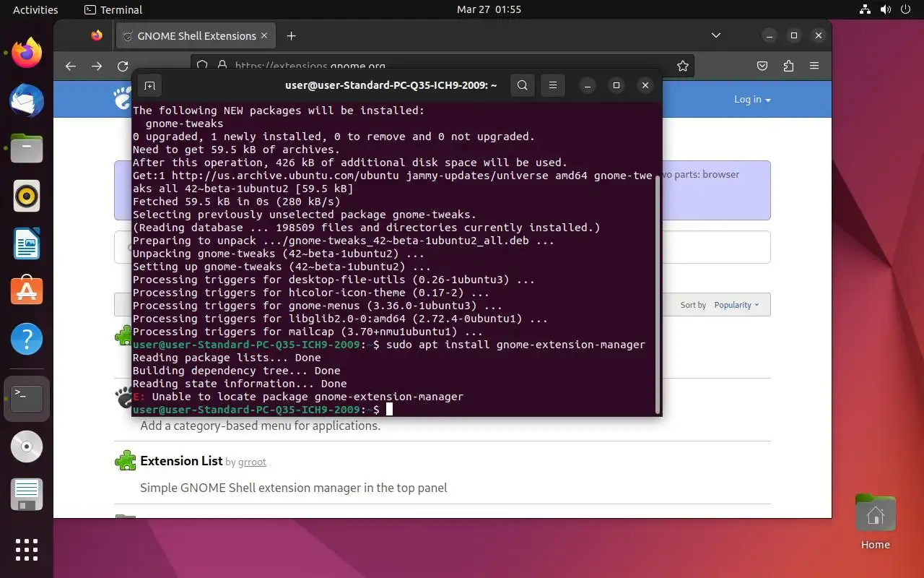Open the Files manager dock icon
Viewport: 924px width, 578px height.
(27, 148)
